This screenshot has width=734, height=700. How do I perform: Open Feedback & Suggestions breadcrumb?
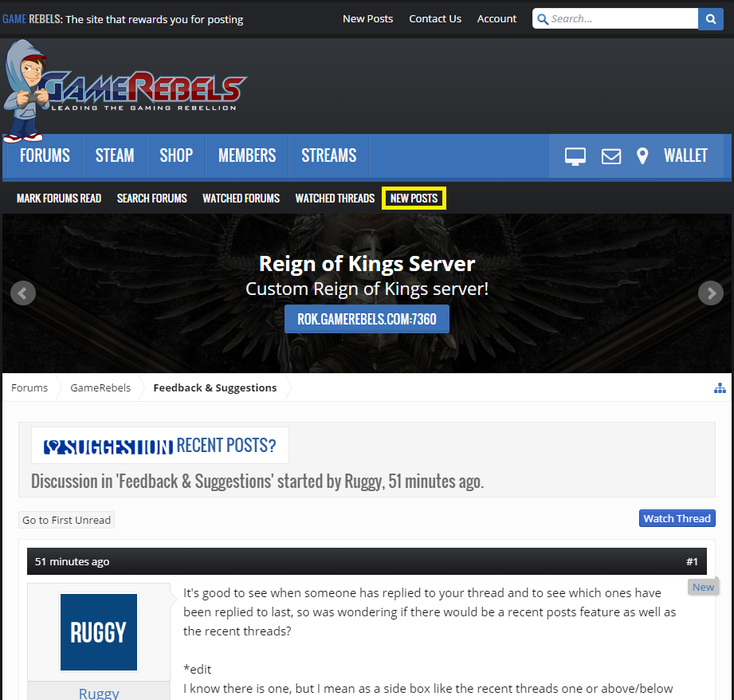pyautogui.click(x=215, y=387)
